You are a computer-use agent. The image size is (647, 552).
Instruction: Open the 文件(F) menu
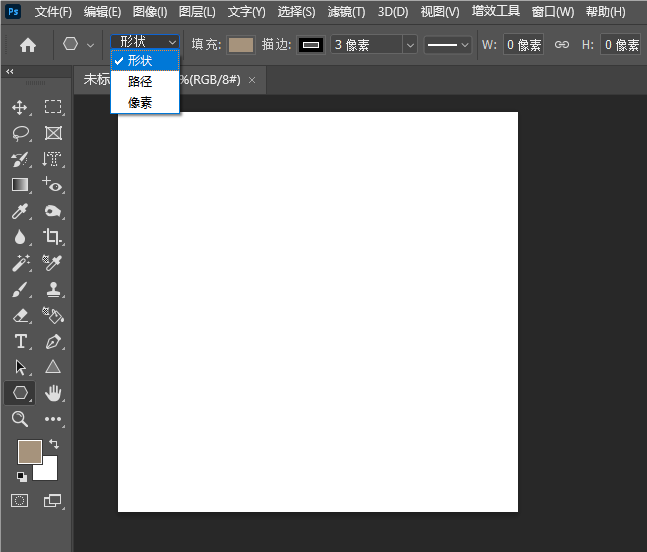pyautogui.click(x=53, y=12)
